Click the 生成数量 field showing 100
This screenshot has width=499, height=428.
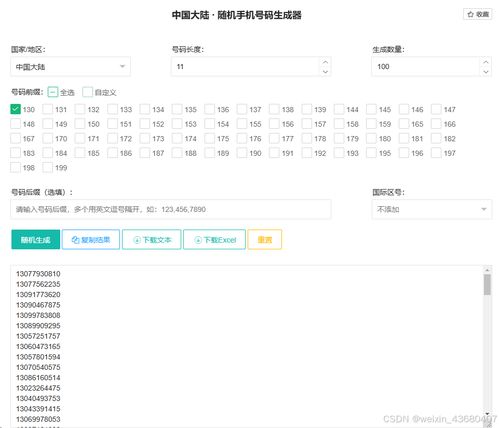point(425,67)
